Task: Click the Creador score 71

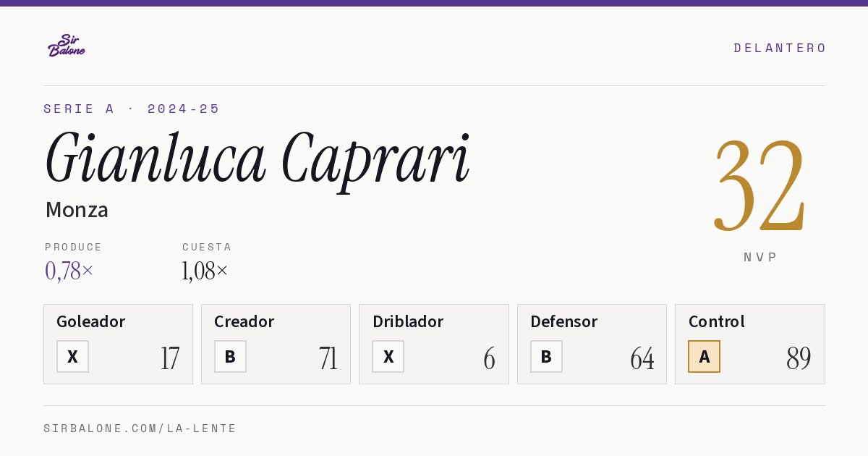Action: click(328, 358)
